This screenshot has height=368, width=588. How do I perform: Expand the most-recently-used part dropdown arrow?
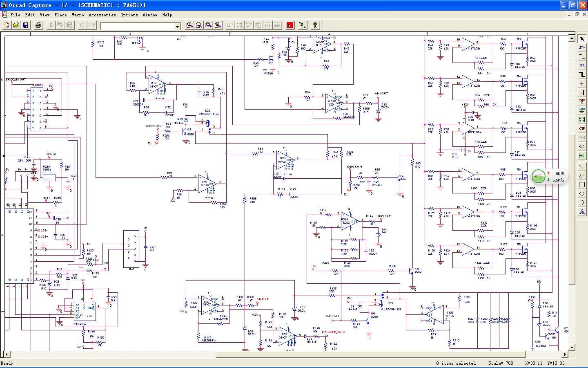pyautogui.click(x=177, y=26)
